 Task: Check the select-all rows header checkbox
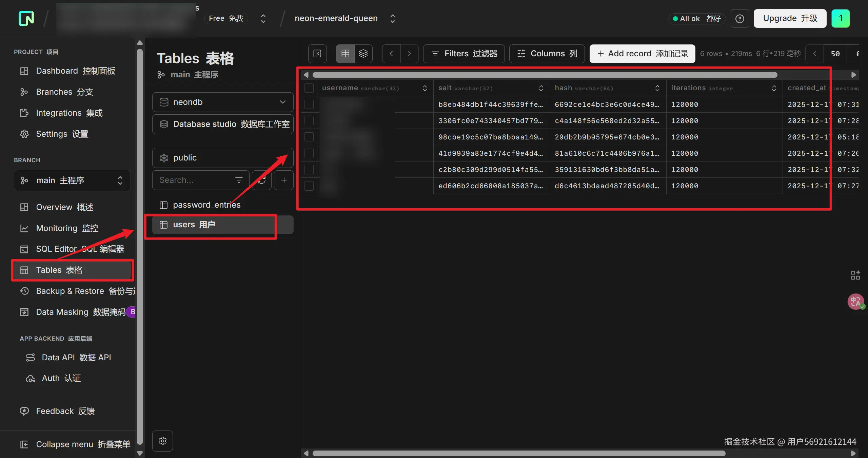[309, 88]
